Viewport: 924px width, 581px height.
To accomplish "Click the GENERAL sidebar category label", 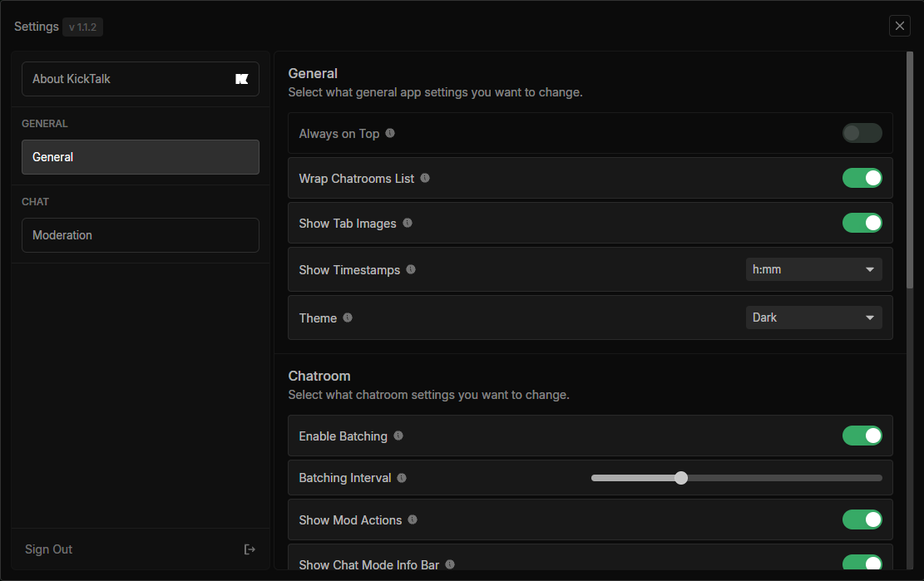I will click(45, 124).
